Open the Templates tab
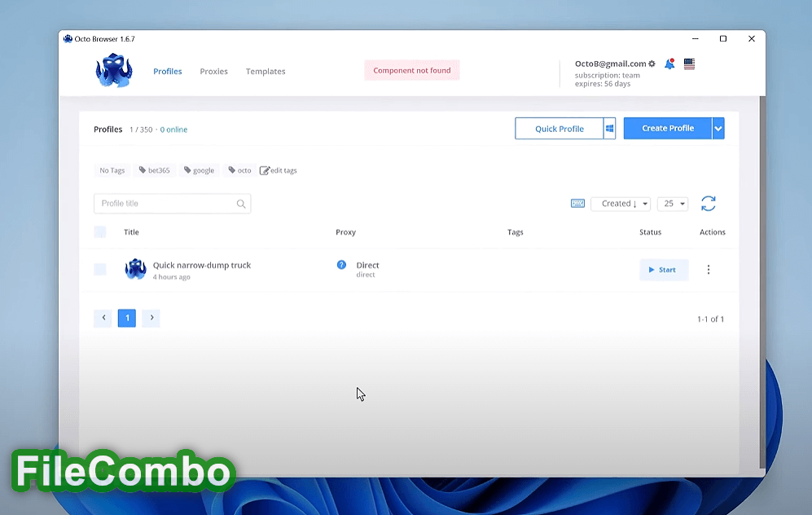 266,72
